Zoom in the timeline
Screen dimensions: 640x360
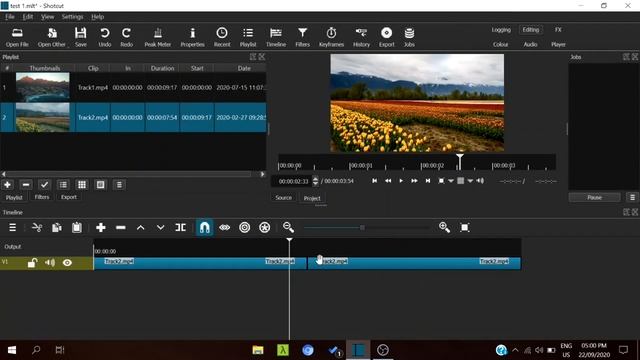click(444, 227)
